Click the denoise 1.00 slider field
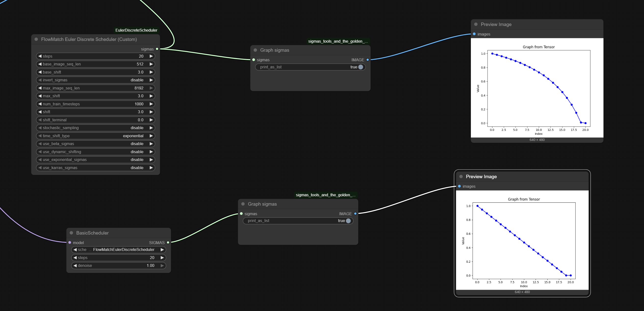Screen dimensions: 644x311 pos(118,265)
